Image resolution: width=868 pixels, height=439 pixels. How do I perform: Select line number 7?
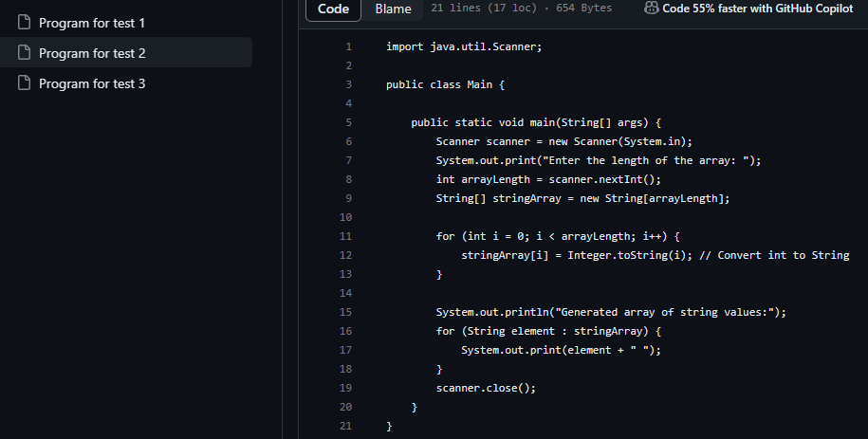click(348, 160)
